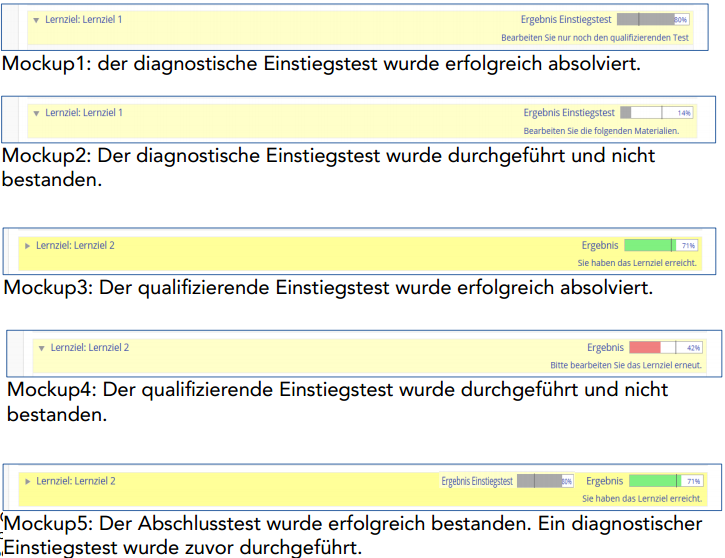Select the 'Lernziel: Lernziel 1' title in Mockup1
The width and height of the screenshot is (725, 558).
click(x=84, y=19)
